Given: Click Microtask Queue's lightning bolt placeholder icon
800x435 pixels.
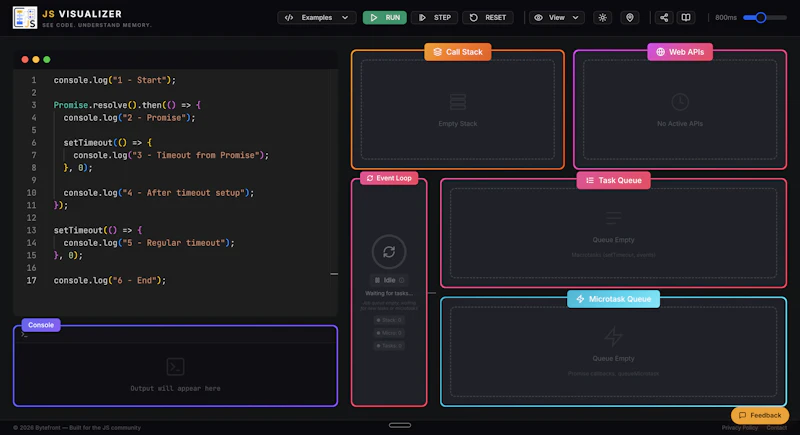Looking at the screenshot, I should 613,336.
